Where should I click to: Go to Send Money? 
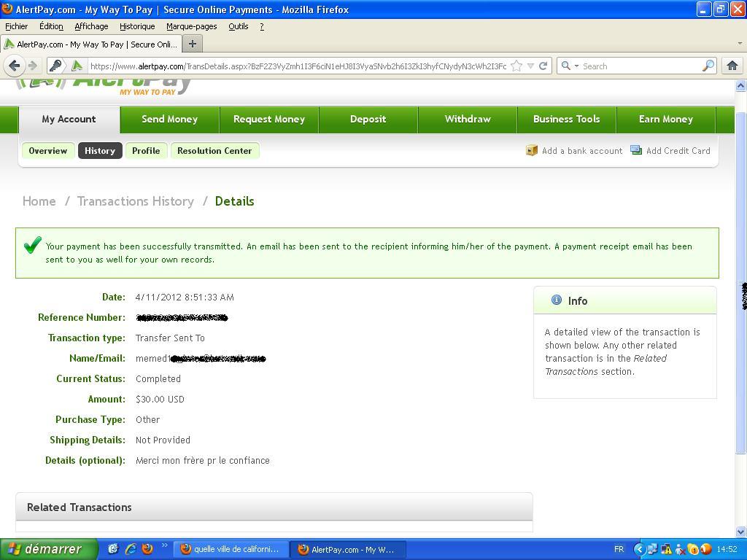[169, 119]
